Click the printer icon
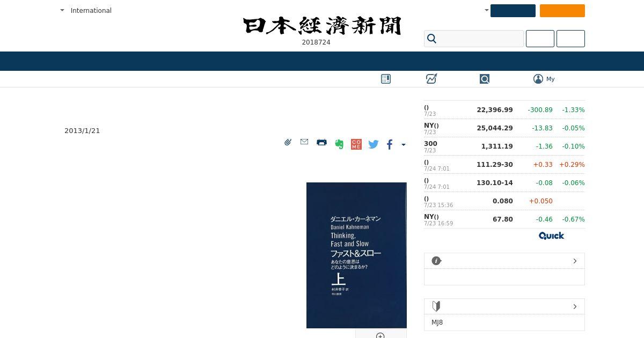The height and width of the screenshot is (338, 644). click(x=321, y=142)
